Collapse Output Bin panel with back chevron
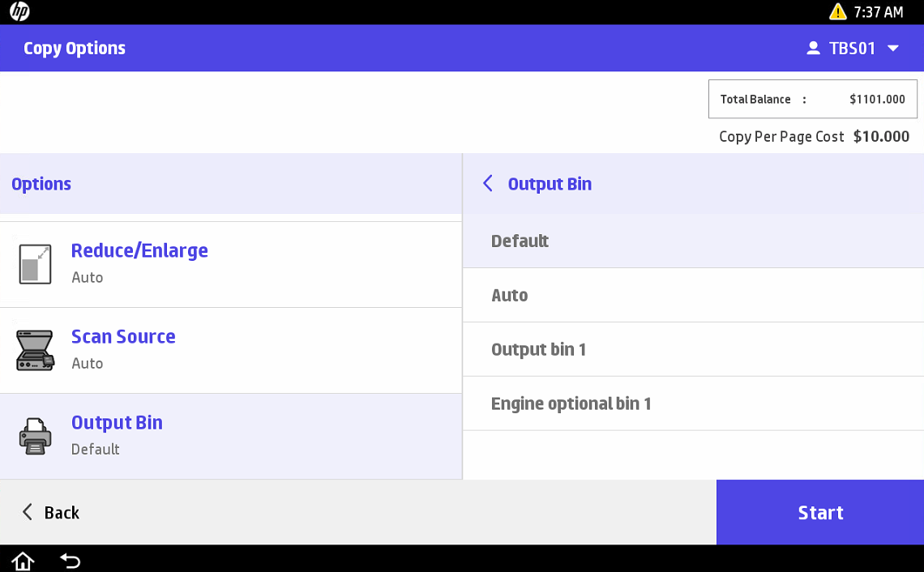This screenshot has height=572, width=924. [488, 184]
